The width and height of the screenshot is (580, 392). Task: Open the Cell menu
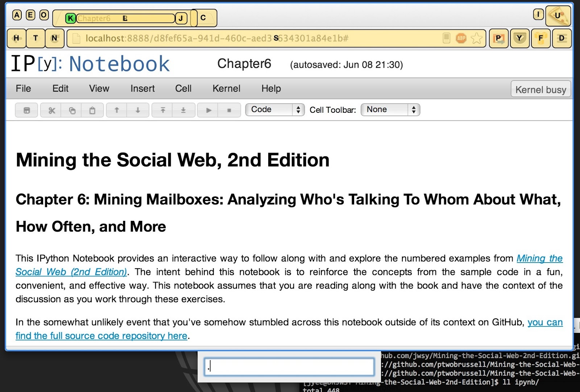pyautogui.click(x=183, y=88)
